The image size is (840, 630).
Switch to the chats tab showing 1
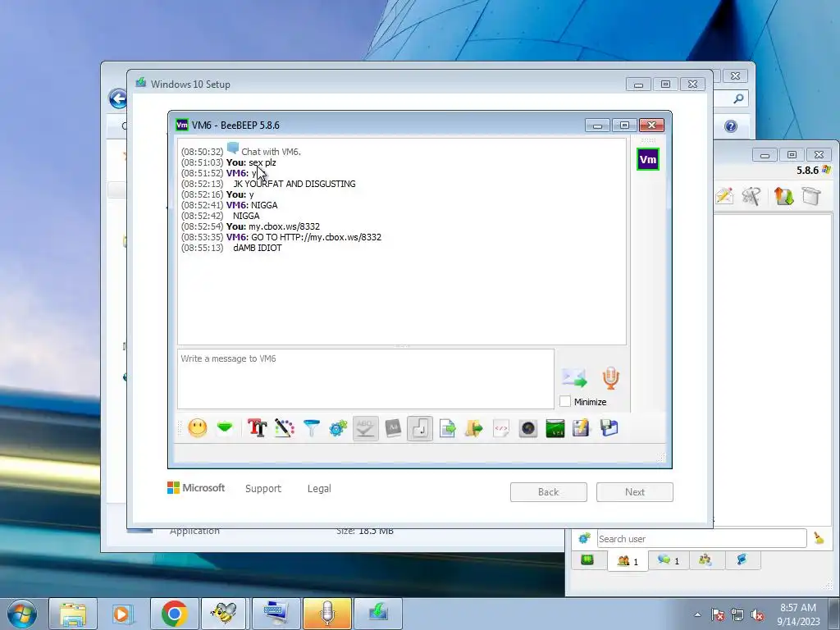point(669,560)
